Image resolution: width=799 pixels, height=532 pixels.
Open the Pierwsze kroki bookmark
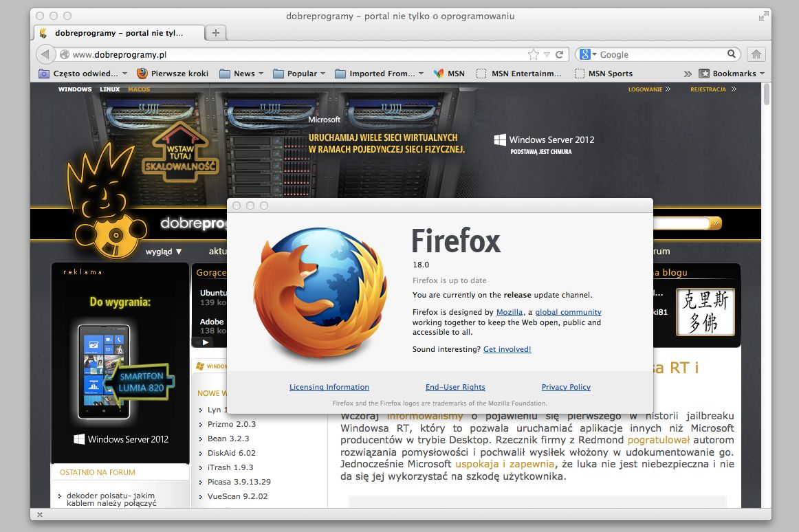(x=173, y=74)
